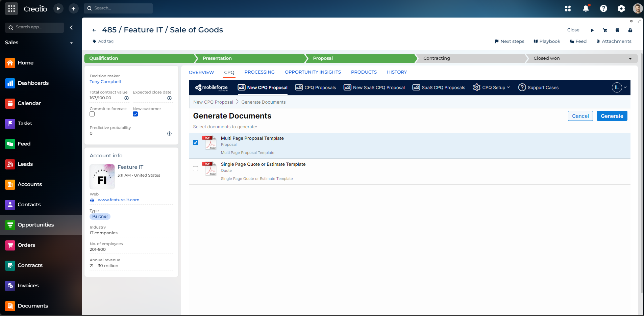Open New SaaS CPQ Proposal tab
The image size is (644, 316).
tap(374, 87)
